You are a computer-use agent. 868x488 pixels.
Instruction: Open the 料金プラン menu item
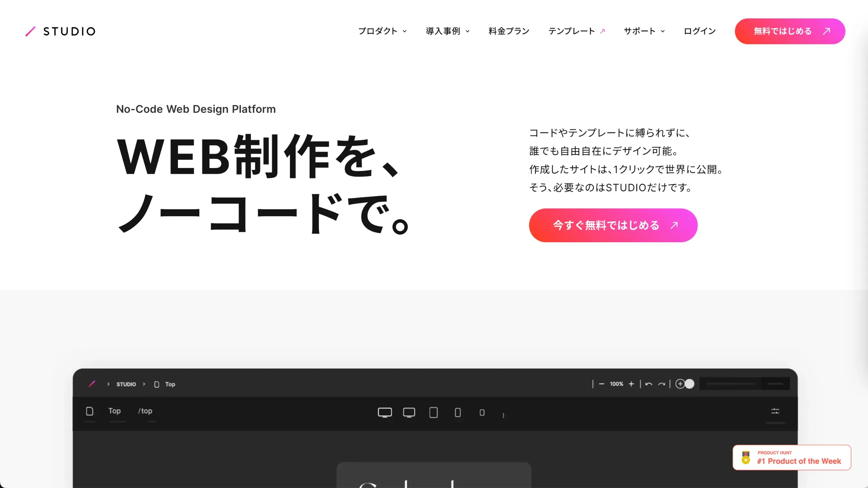point(509,31)
